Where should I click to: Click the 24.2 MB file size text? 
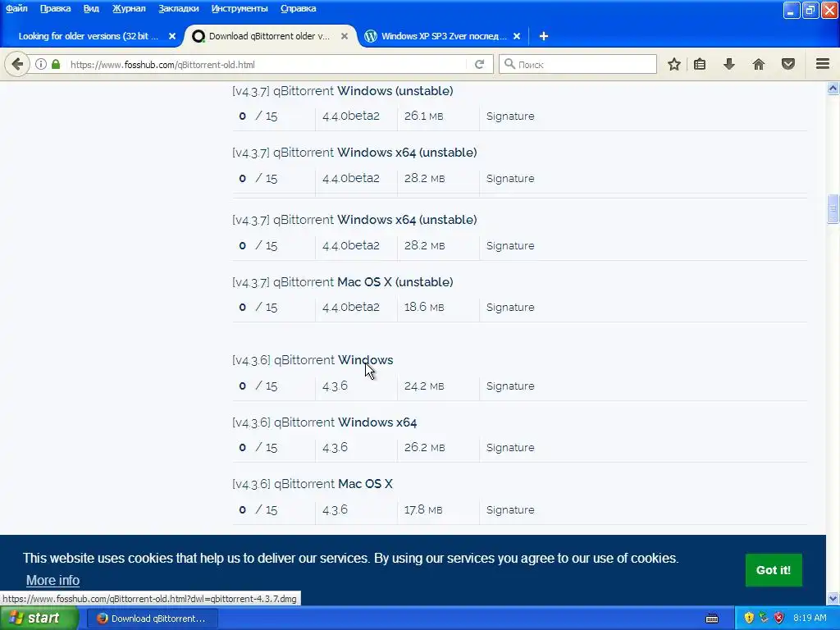click(424, 386)
